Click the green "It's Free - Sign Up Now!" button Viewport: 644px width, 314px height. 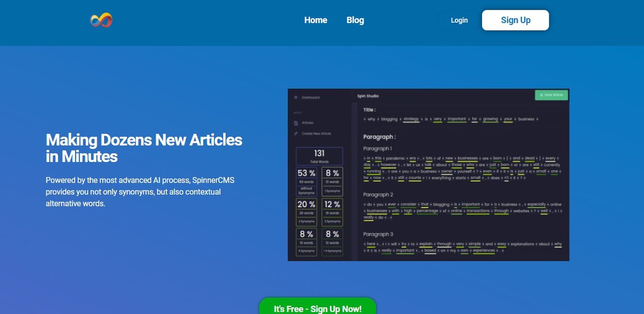317,306
